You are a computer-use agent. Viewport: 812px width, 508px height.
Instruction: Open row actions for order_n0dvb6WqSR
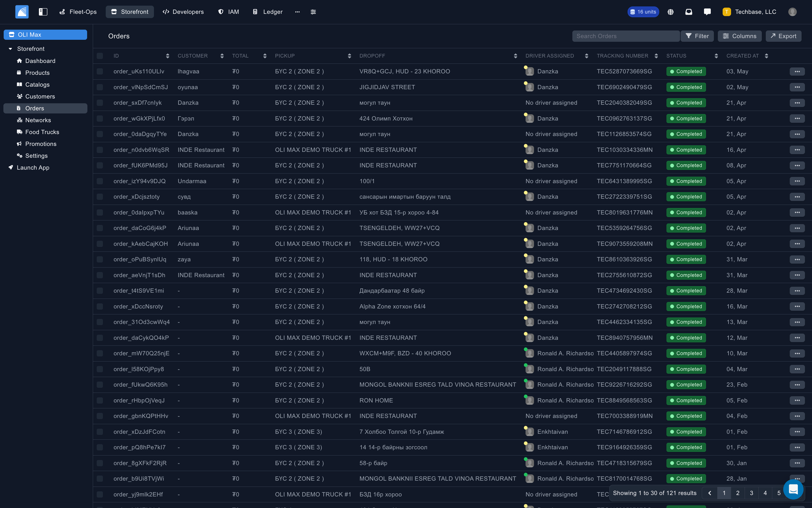(x=797, y=150)
